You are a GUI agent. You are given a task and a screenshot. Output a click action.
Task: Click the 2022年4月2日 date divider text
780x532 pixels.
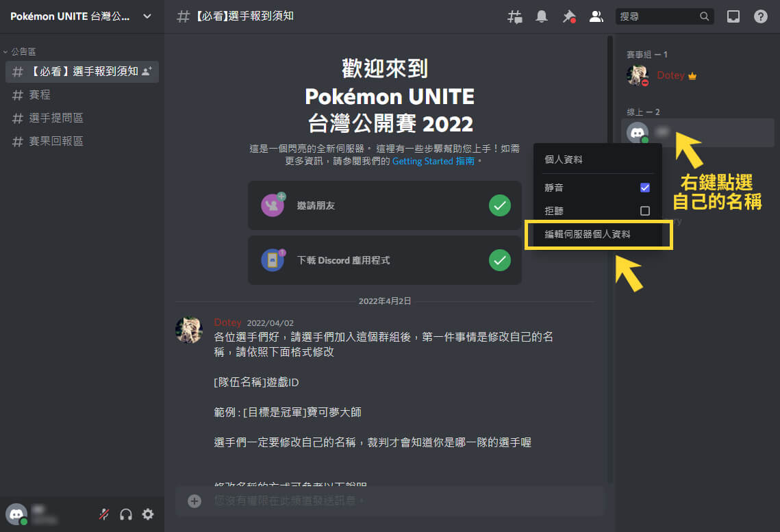tap(385, 301)
